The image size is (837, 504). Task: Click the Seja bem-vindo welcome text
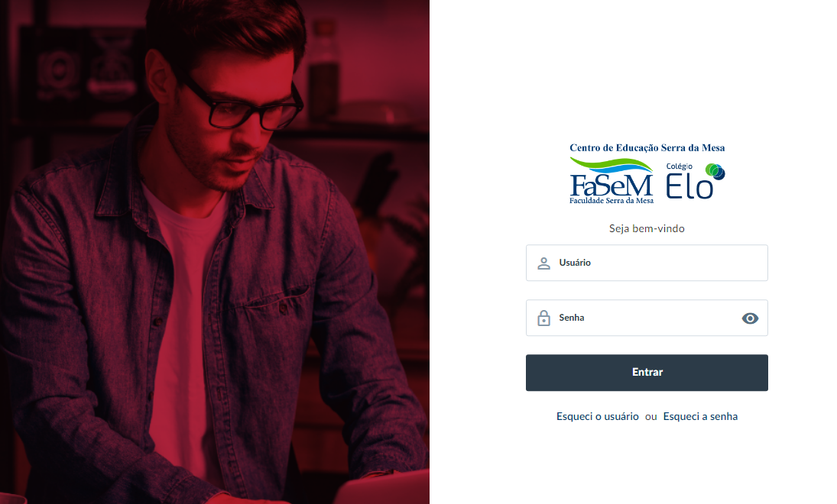(x=647, y=229)
